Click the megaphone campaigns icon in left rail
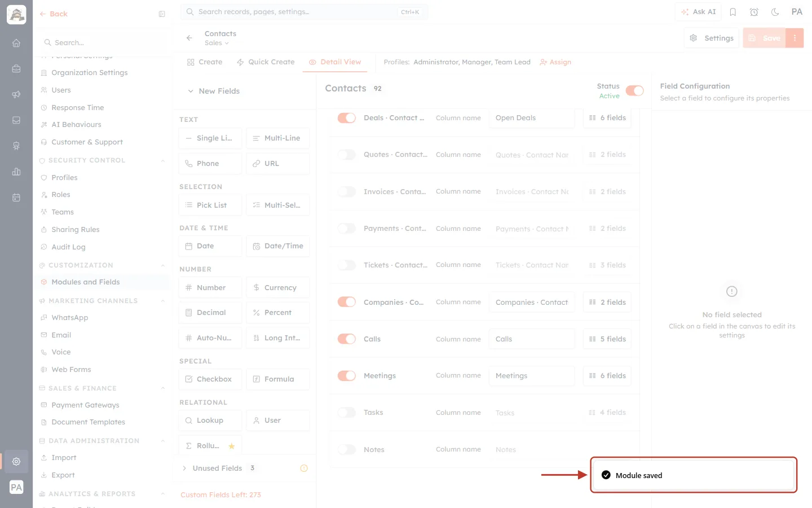The height and width of the screenshot is (508, 812). coord(16,94)
